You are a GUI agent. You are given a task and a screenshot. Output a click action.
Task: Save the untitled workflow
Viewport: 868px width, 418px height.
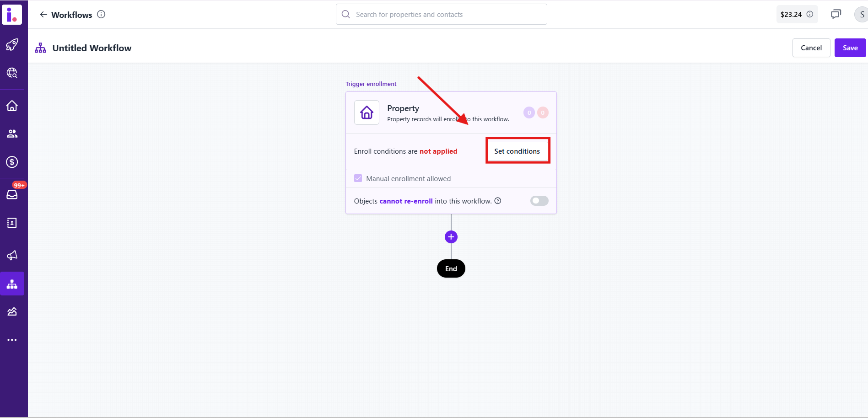[850, 48]
